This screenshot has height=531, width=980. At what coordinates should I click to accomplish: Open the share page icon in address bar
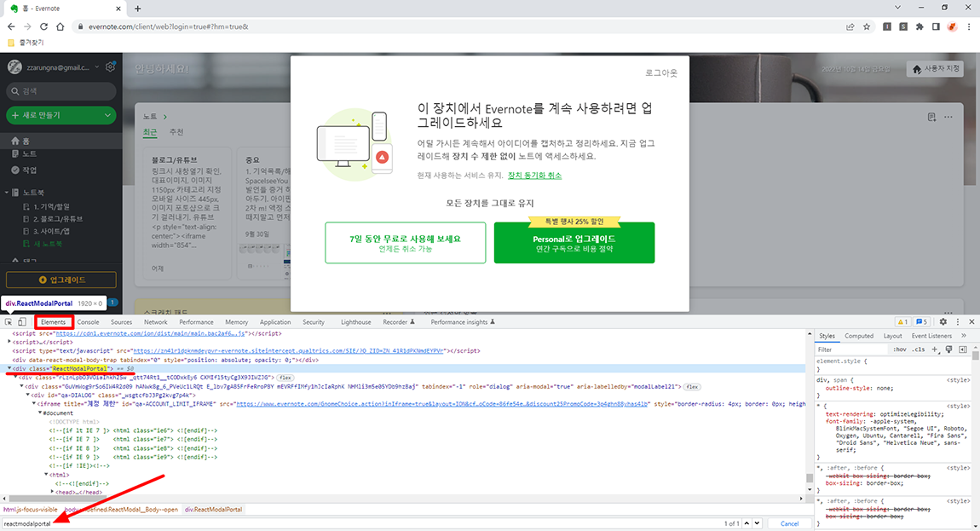(850, 27)
